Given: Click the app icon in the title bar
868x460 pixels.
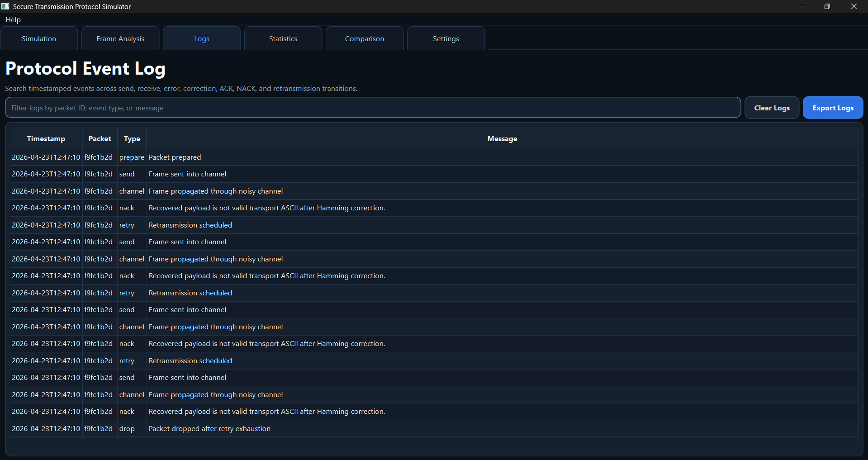Looking at the screenshot, I should [5, 6].
